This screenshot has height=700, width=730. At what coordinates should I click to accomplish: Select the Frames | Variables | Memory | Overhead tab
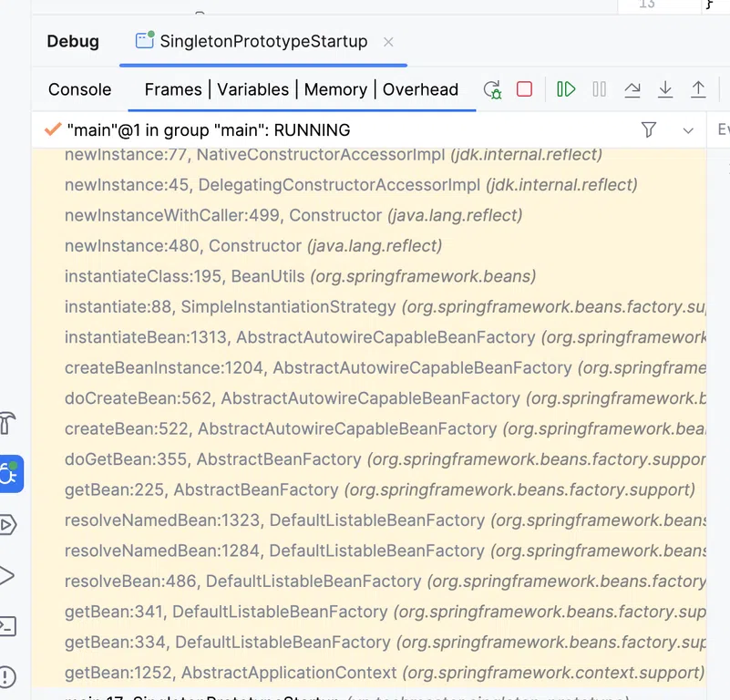pos(301,89)
